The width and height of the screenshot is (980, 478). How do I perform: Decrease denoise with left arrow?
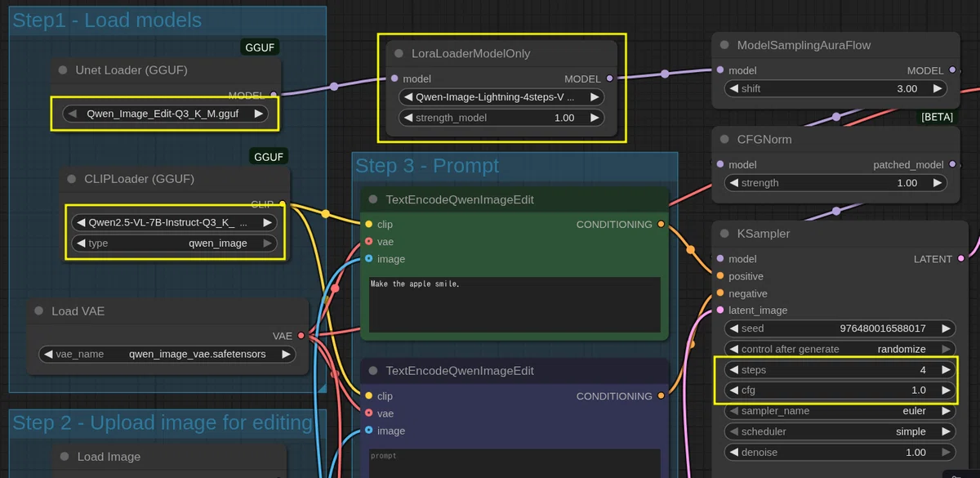(x=733, y=452)
